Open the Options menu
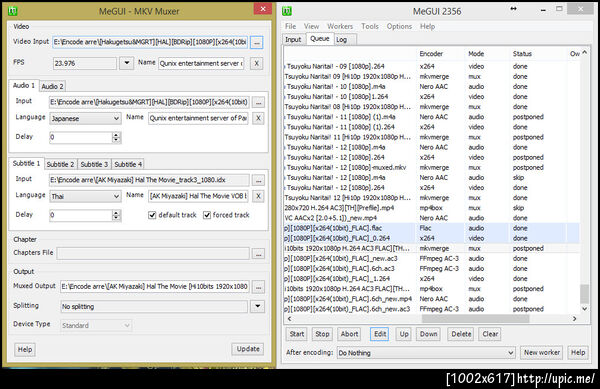 pos(399,26)
